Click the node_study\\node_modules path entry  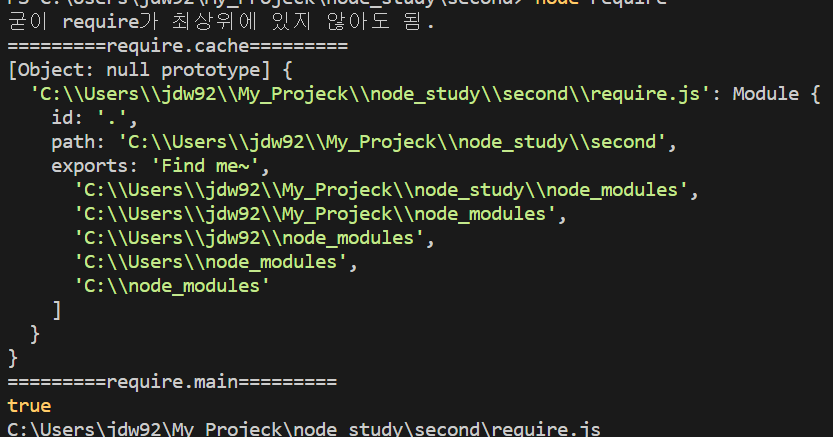pyautogui.click(x=386, y=190)
